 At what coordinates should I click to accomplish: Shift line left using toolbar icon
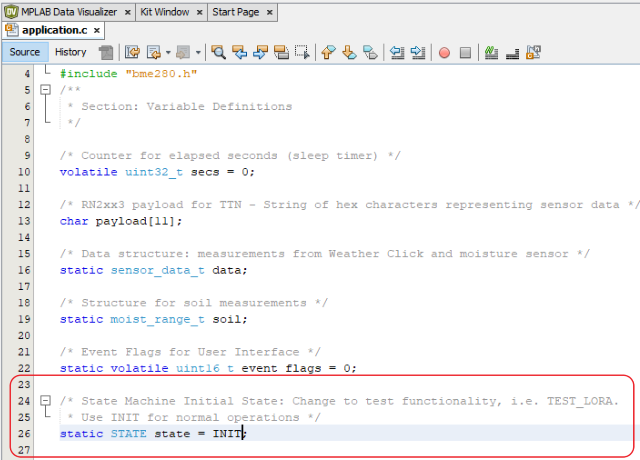[x=396, y=52]
